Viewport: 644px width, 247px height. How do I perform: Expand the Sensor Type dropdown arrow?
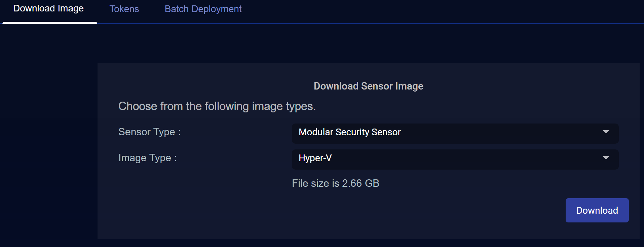tap(606, 132)
